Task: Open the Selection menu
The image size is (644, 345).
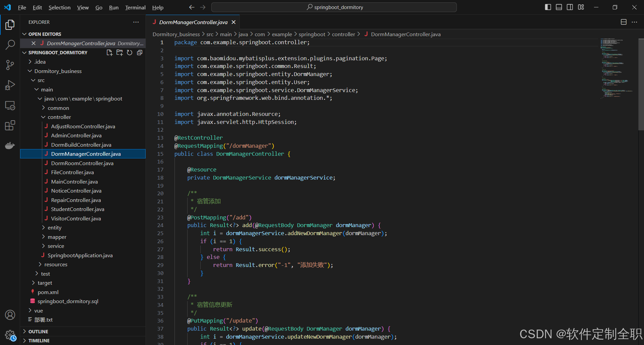Action: [x=59, y=7]
